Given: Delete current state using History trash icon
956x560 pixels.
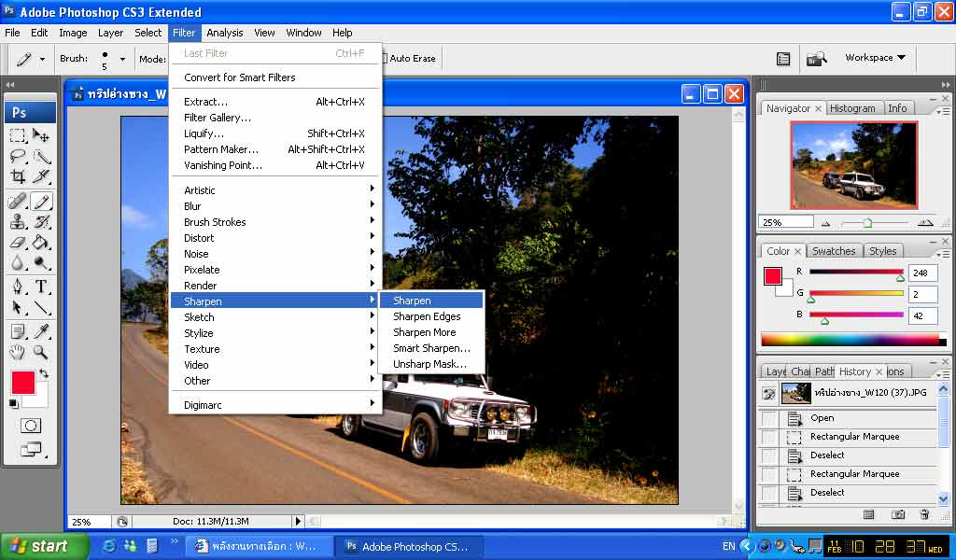Looking at the screenshot, I should (x=924, y=514).
